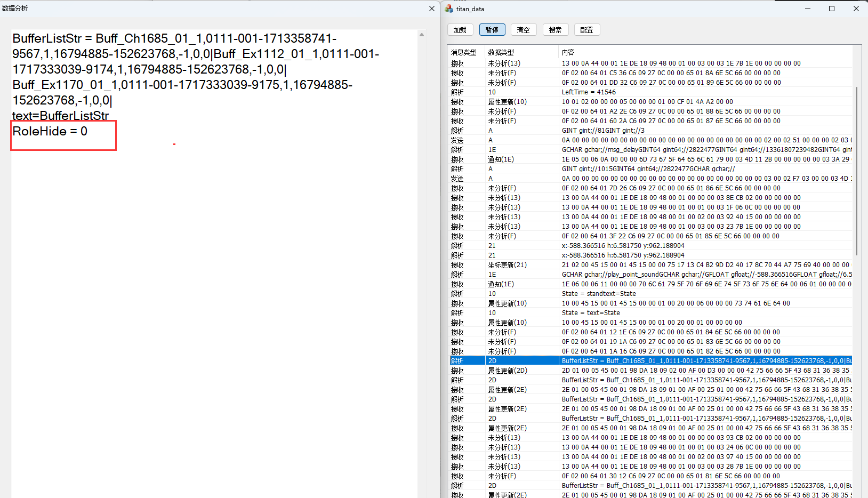
Task: Select the row containing "msg_delayGINT64"
Action: [x=650, y=150]
